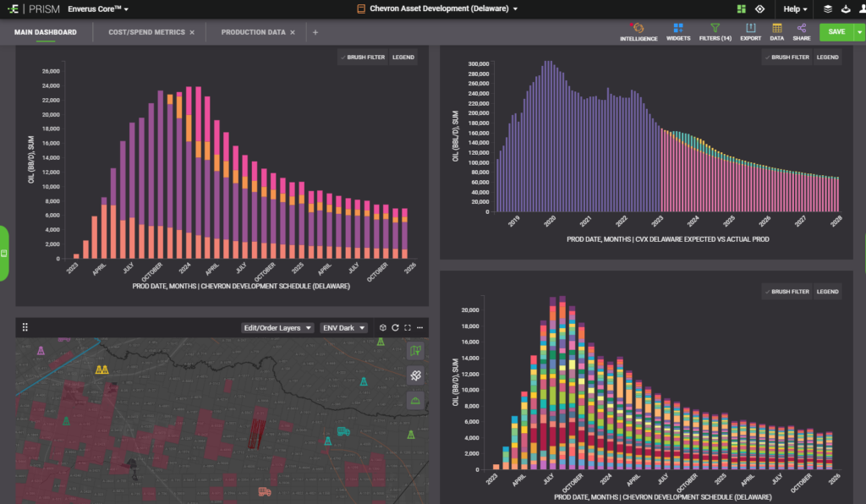Close the Production Data tab
Image resolution: width=866 pixels, height=504 pixels.
[x=293, y=33]
